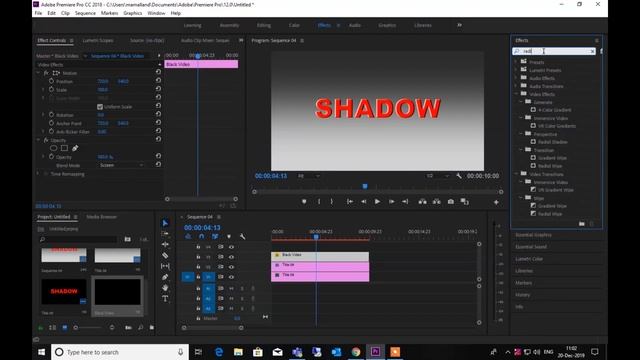Screen dimensions: 640x360
Task: Click the New Bin folder icon in Project
Action: 152,327
